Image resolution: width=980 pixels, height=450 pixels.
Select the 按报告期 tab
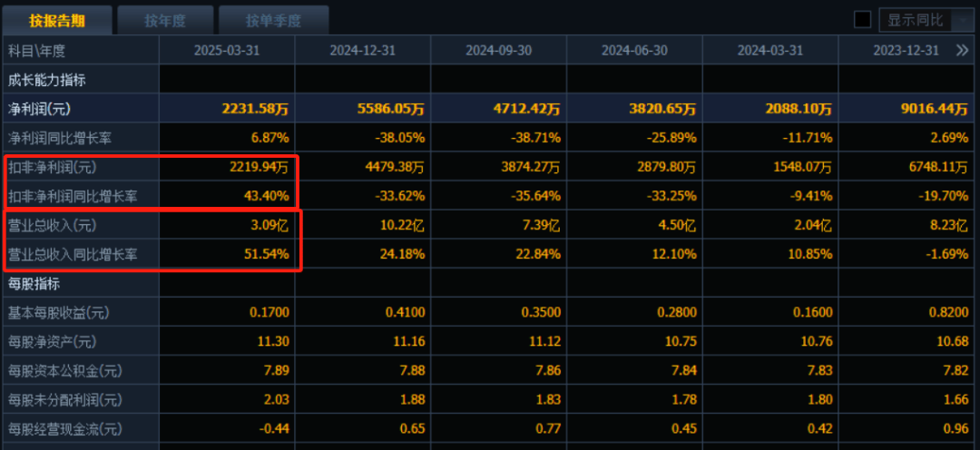click(x=57, y=20)
